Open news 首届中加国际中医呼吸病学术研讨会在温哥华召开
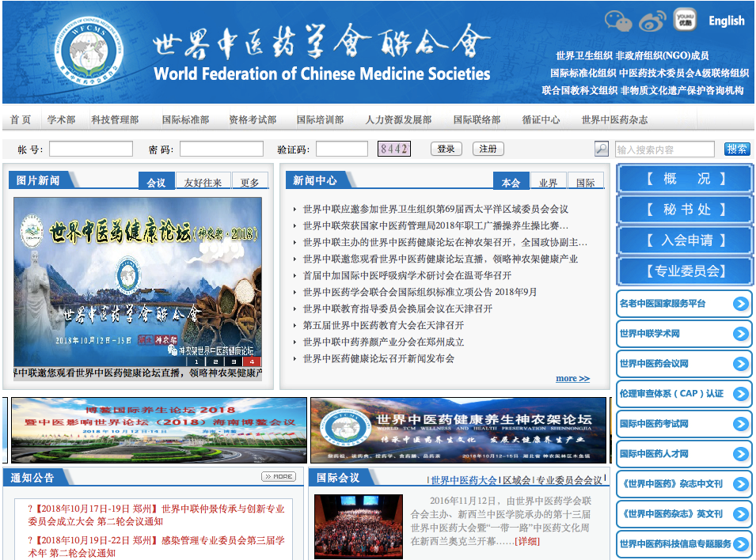The image size is (756, 560). (x=407, y=276)
